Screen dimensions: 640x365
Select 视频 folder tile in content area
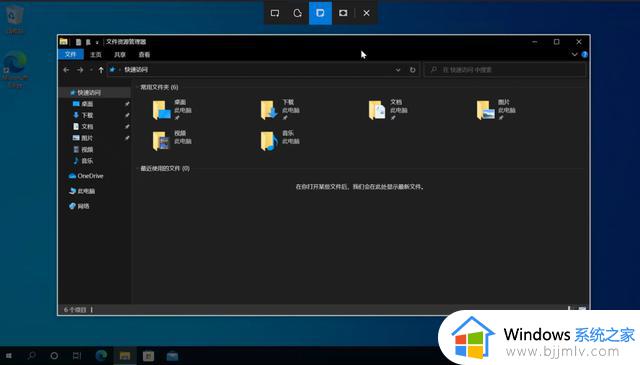[172, 140]
